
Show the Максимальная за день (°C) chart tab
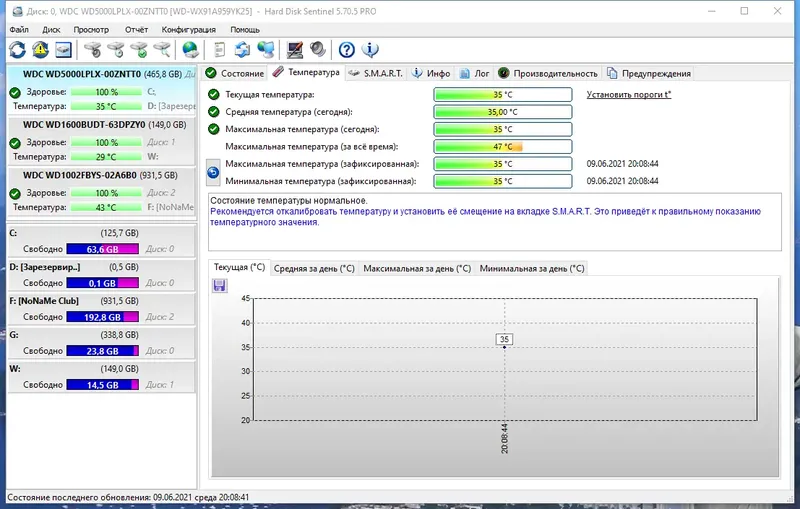click(416, 268)
